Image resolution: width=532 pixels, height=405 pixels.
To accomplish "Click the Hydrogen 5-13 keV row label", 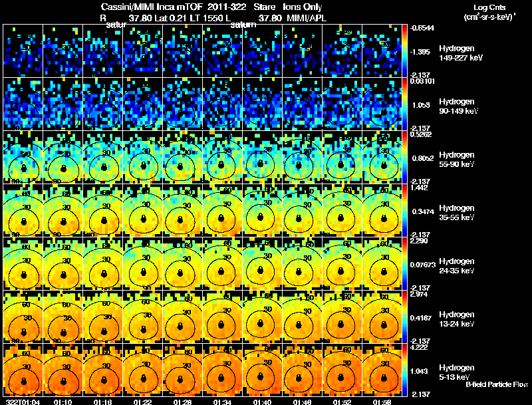I will (457, 372).
